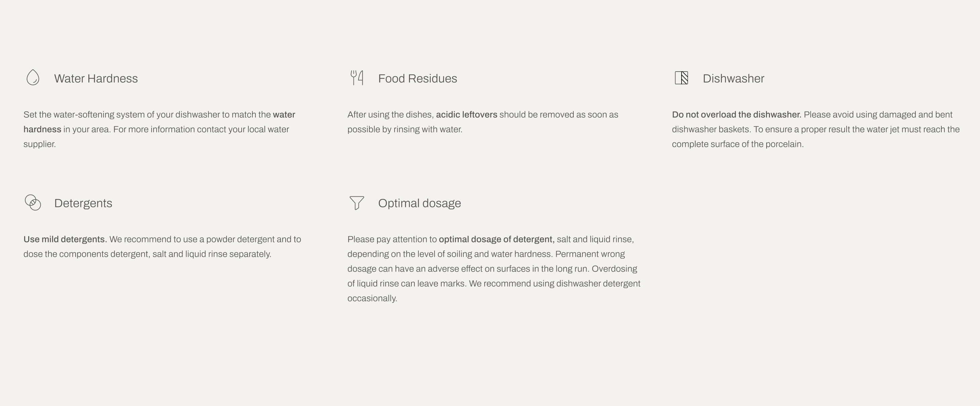Click the funnel icon for Optimal dosage
The image size is (980, 406).
(x=357, y=203)
